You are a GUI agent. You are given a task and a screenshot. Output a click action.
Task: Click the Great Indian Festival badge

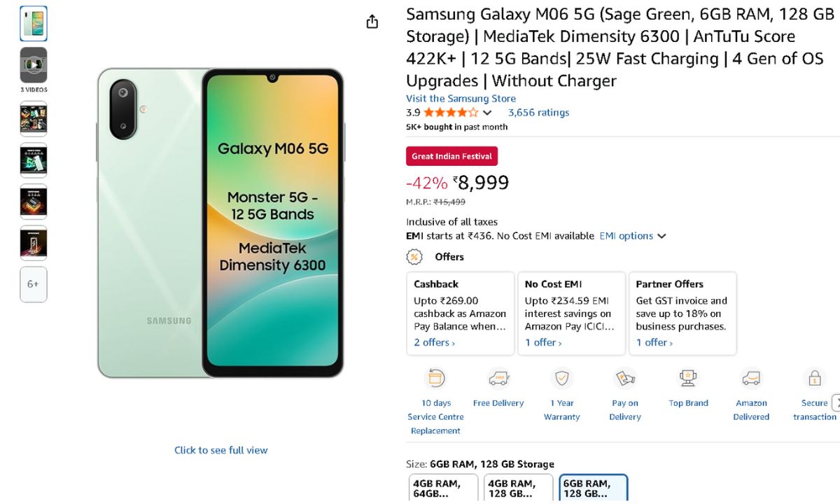451,156
